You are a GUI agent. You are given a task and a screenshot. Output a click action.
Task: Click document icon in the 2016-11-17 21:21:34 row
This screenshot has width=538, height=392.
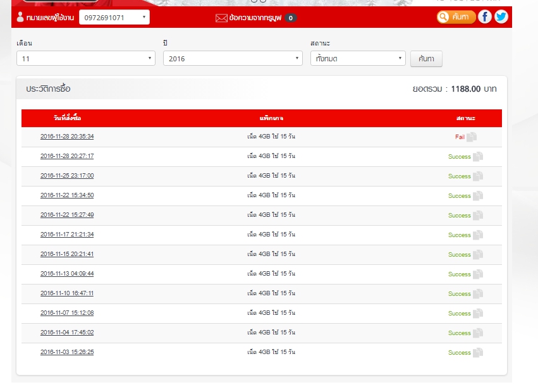pyautogui.click(x=477, y=235)
